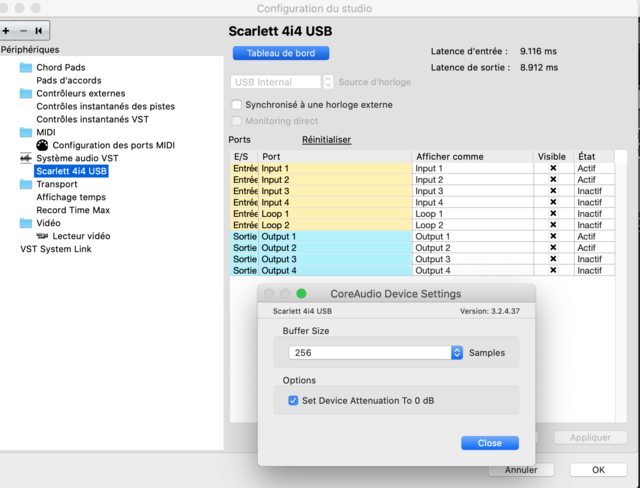Click the Port column header
Image resolution: width=640 pixels, height=488 pixels.
pyautogui.click(x=335, y=157)
